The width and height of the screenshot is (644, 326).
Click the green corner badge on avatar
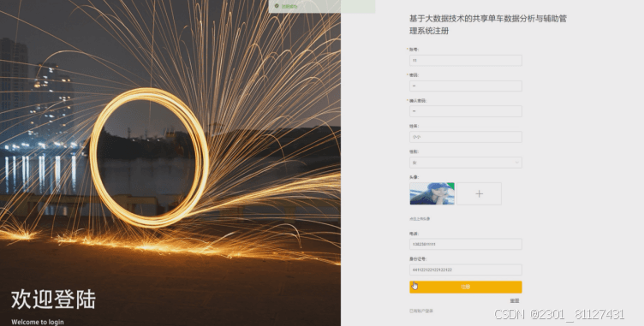pos(451,186)
